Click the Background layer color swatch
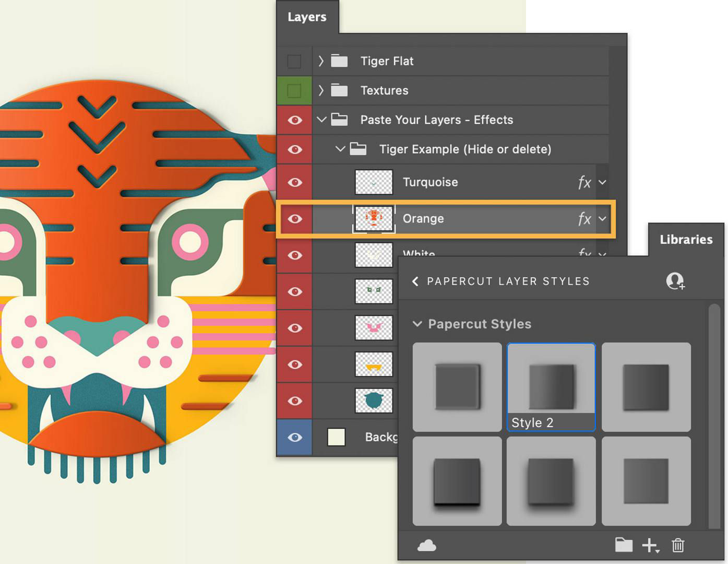This screenshot has width=728, height=564. [336, 437]
